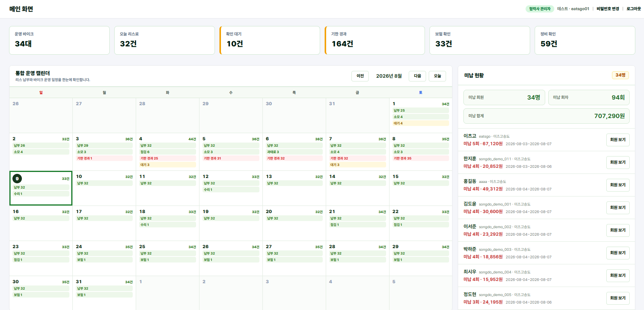Click 과태료 3 tag on August 6
The image size is (644, 310).
point(294,152)
